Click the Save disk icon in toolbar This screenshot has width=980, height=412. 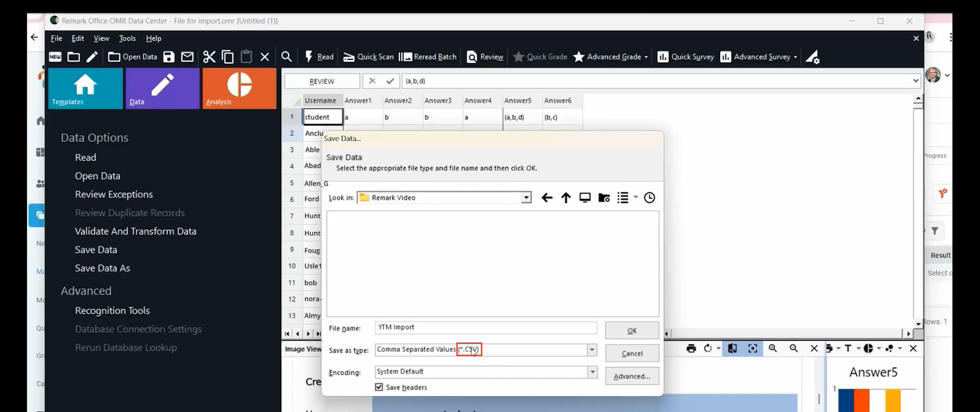[169, 57]
